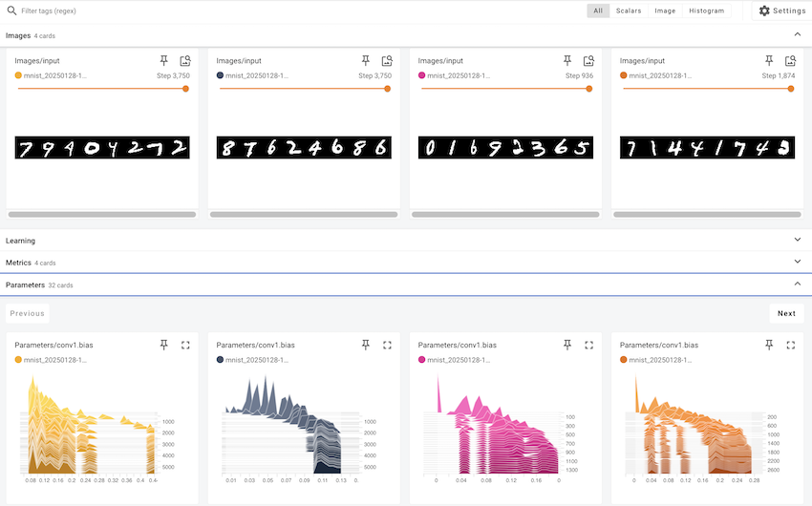Screen dimensions: 812x506
Task: Collapse the Parameters section
Action: (x=798, y=285)
